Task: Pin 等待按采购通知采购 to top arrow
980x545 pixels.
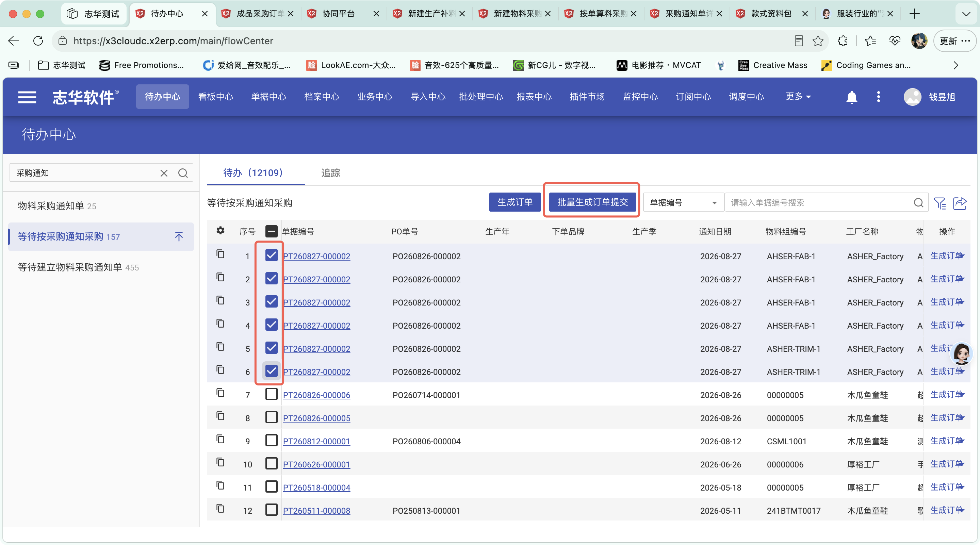Action: click(179, 236)
